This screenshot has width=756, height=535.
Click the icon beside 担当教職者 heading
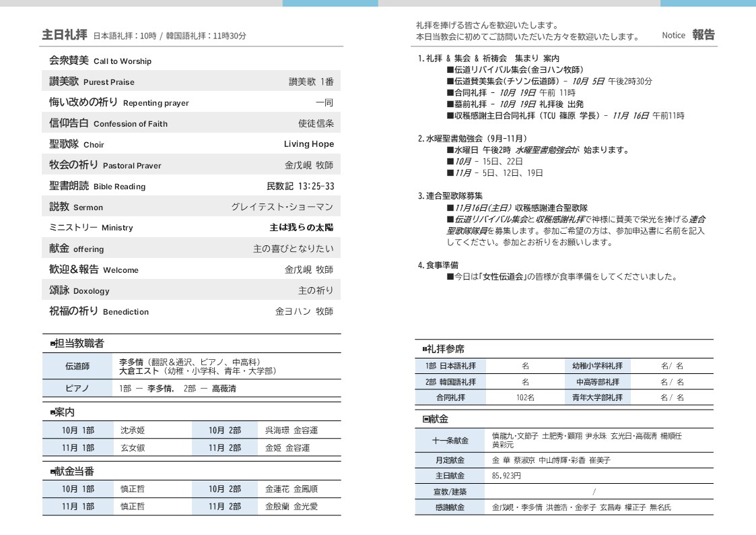(53, 344)
